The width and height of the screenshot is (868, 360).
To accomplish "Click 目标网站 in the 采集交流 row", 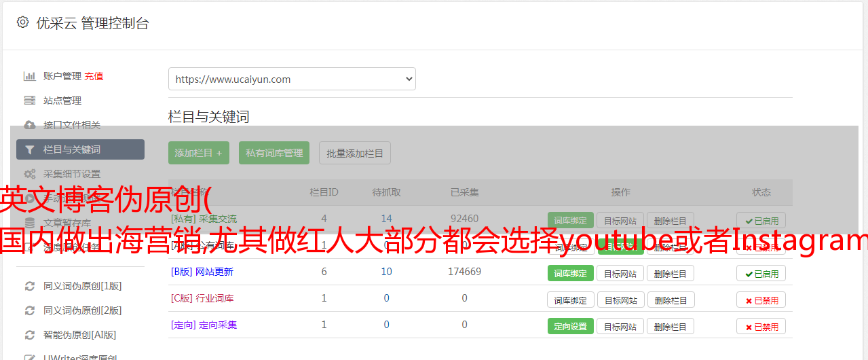I will pos(620,220).
